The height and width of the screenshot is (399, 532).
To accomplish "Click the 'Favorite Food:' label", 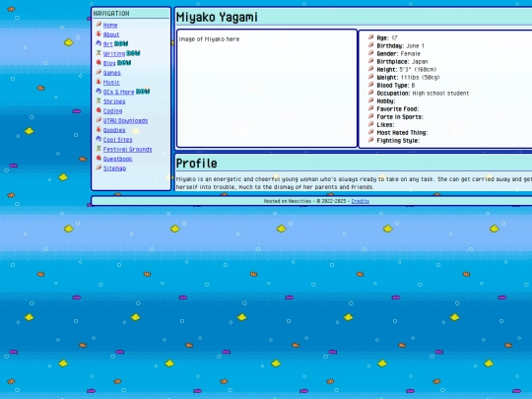I will (x=398, y=109).
